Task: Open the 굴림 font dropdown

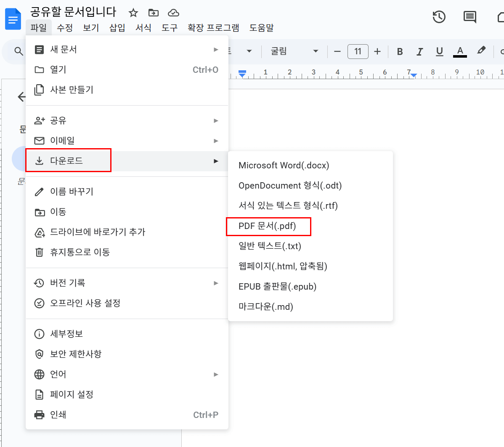Action: coord(294,51)
